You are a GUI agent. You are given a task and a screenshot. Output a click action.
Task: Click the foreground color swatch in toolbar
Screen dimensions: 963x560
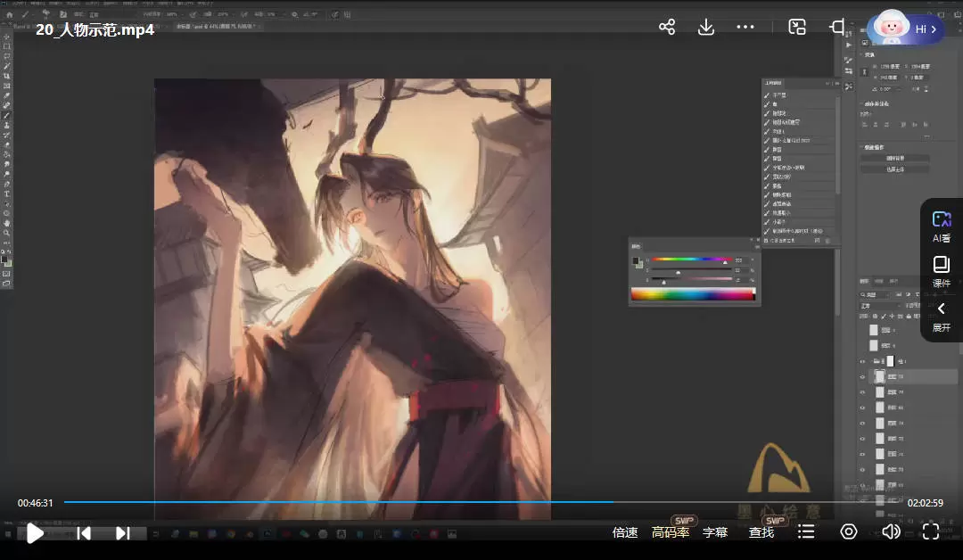[x=5, y=259]
